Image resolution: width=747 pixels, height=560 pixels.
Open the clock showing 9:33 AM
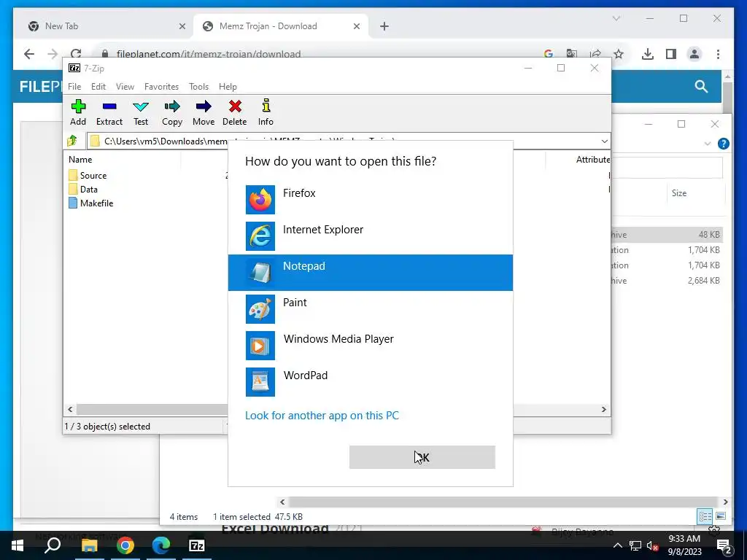click(x=684, y=545)
